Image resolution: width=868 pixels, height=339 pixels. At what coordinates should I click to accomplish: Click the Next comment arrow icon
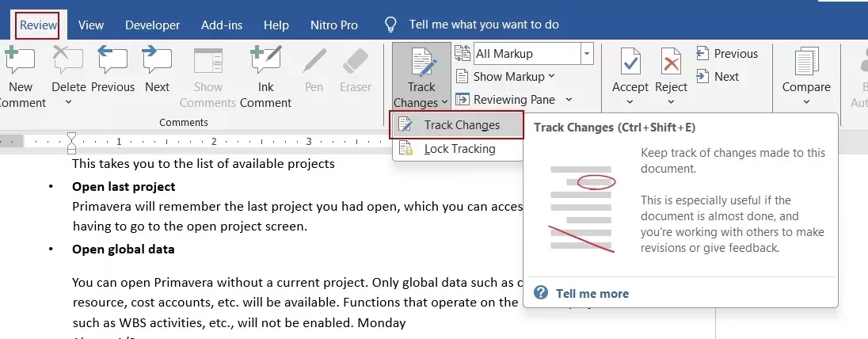[157, 61]
